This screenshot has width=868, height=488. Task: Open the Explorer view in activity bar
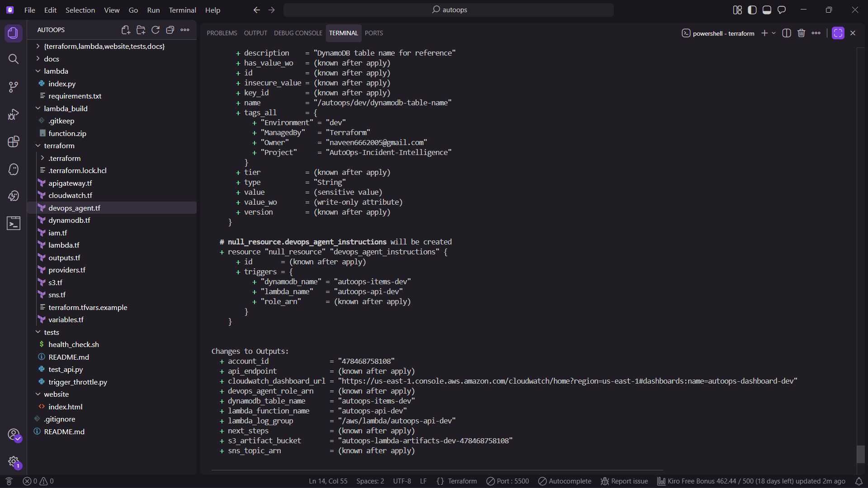click(13, 33)
